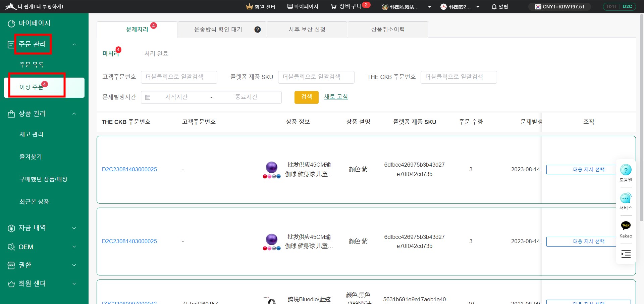Open the 장바구니 shopping cart

click(x=350, y=6)
